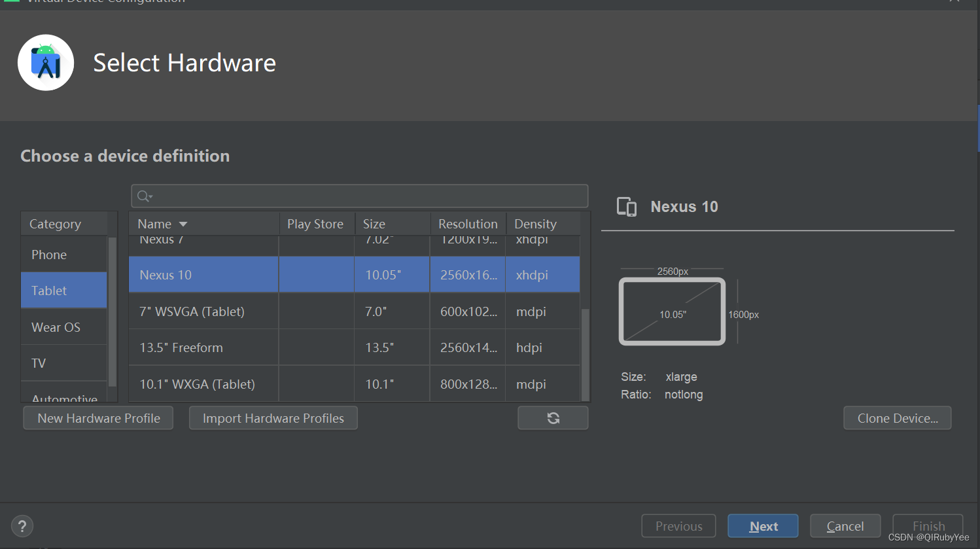Viewport: 980px width, 549px height.
Task: Select the Phone category
Action: click(64, 255)
